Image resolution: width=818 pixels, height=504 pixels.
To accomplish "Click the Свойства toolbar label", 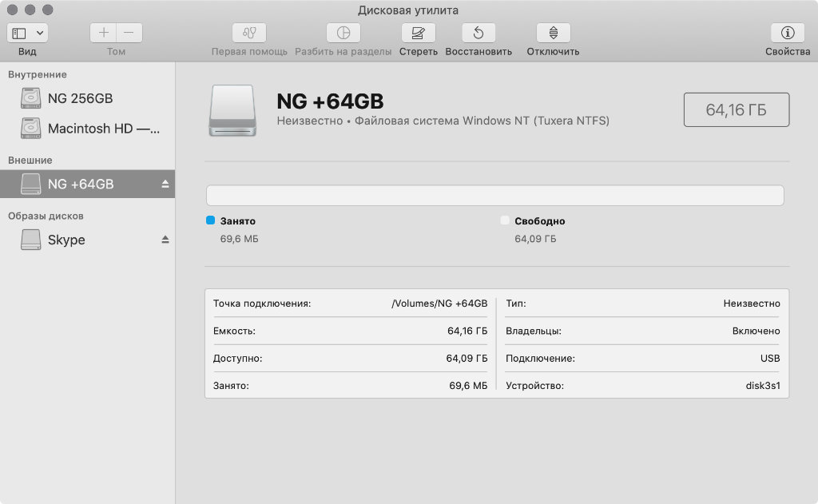I will pos(788,52).
